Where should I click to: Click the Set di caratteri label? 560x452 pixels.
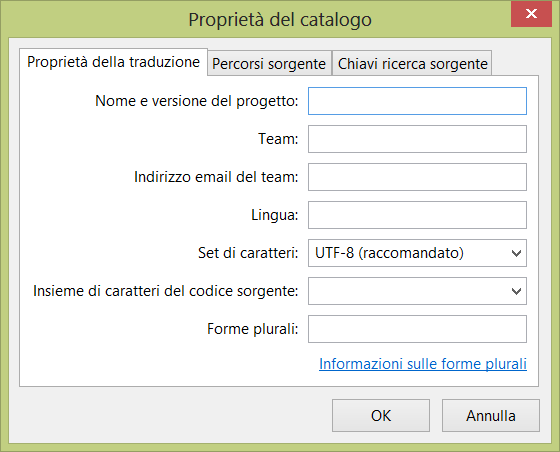point(248,253)
